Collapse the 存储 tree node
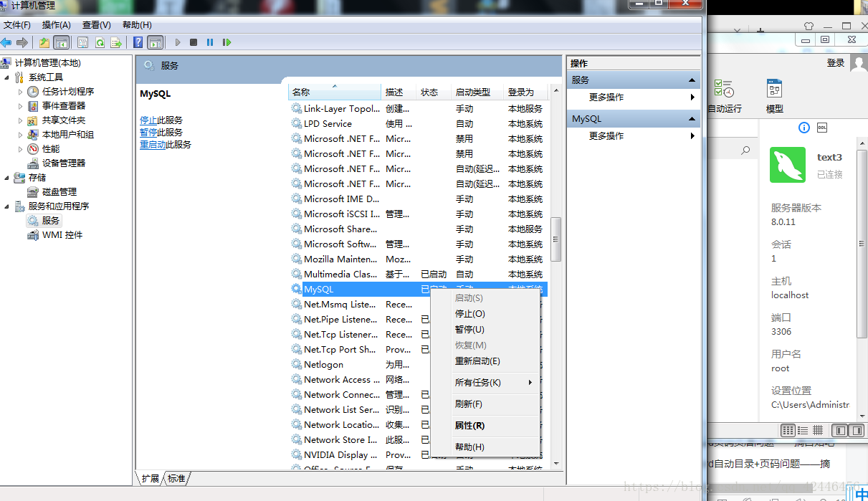 point(7,177)
